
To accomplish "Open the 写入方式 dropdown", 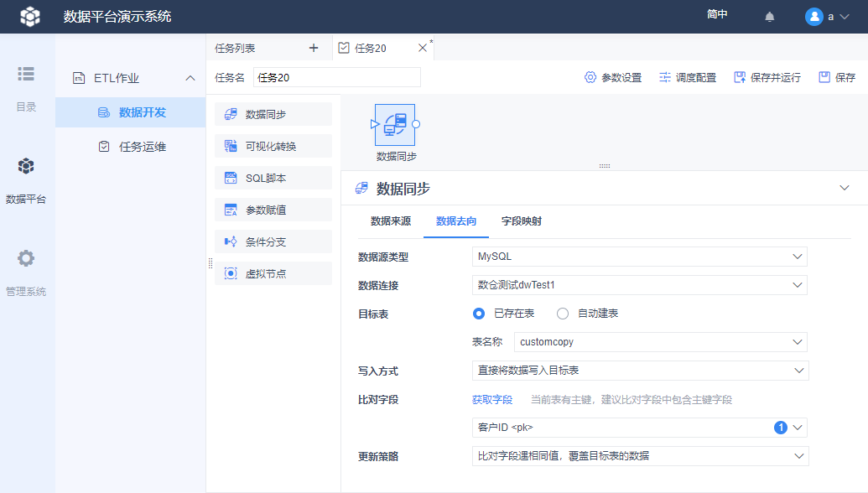I will [x=640, y=371].
